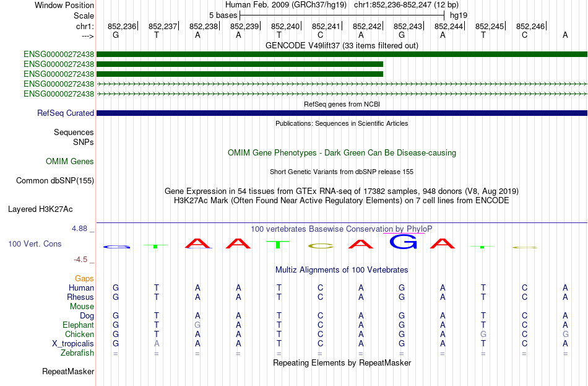Click position label 852,238

[204, 26]
